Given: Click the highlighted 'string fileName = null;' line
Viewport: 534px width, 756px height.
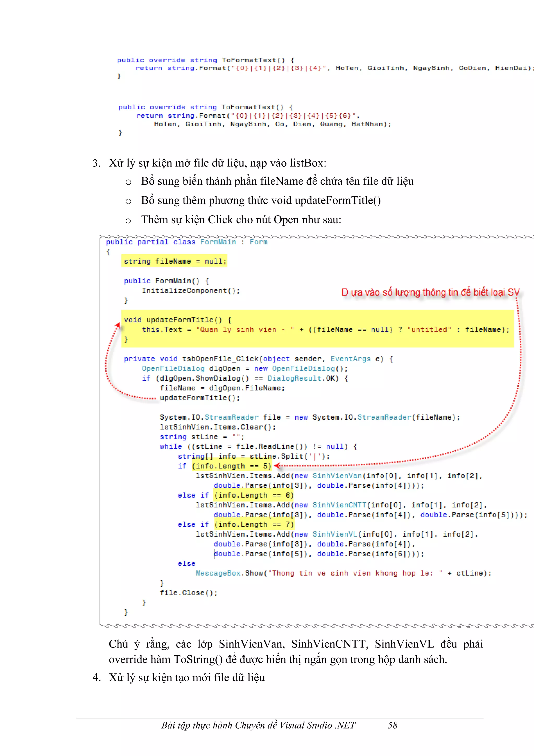Looking at the screenshot, I should [175, 261].
